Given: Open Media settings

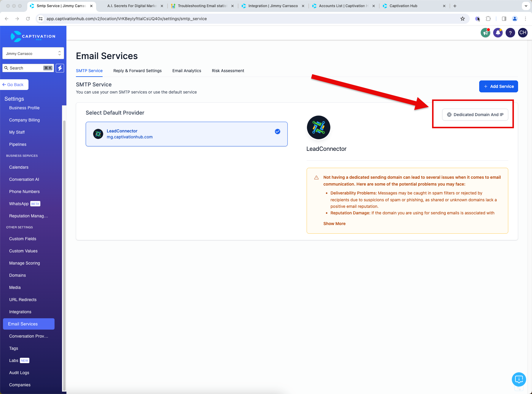Looking at the screenshot, I should point(15,287).
